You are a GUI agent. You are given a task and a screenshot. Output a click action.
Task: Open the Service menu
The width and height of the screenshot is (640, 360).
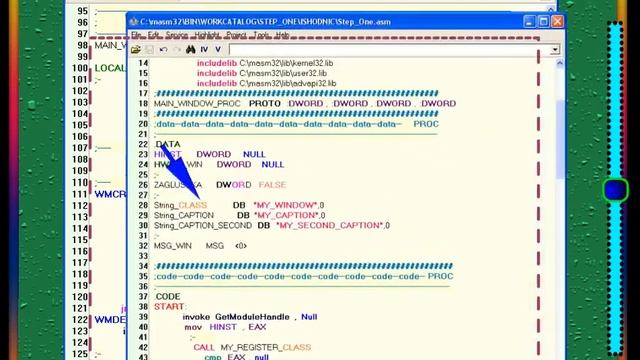177,35
